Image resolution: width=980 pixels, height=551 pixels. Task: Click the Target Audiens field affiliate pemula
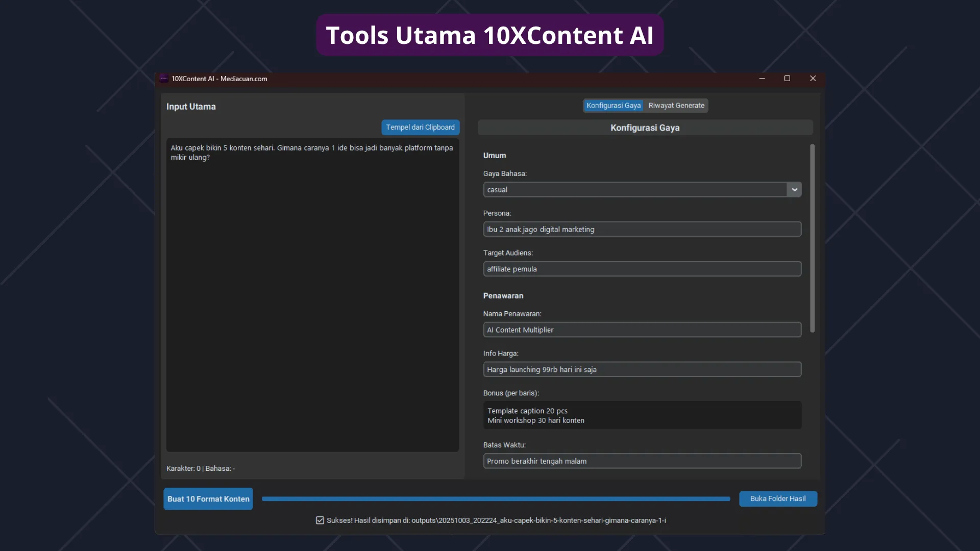[x=642, y=269]
